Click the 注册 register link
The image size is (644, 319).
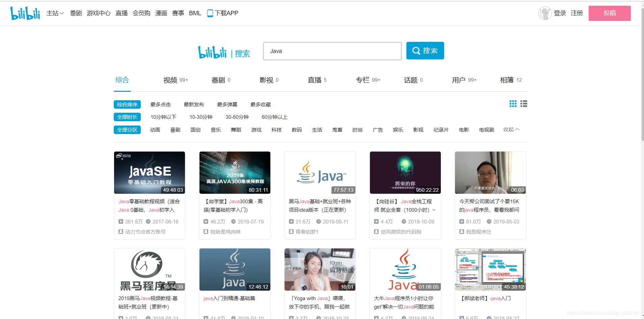click(x=577, y=13)
